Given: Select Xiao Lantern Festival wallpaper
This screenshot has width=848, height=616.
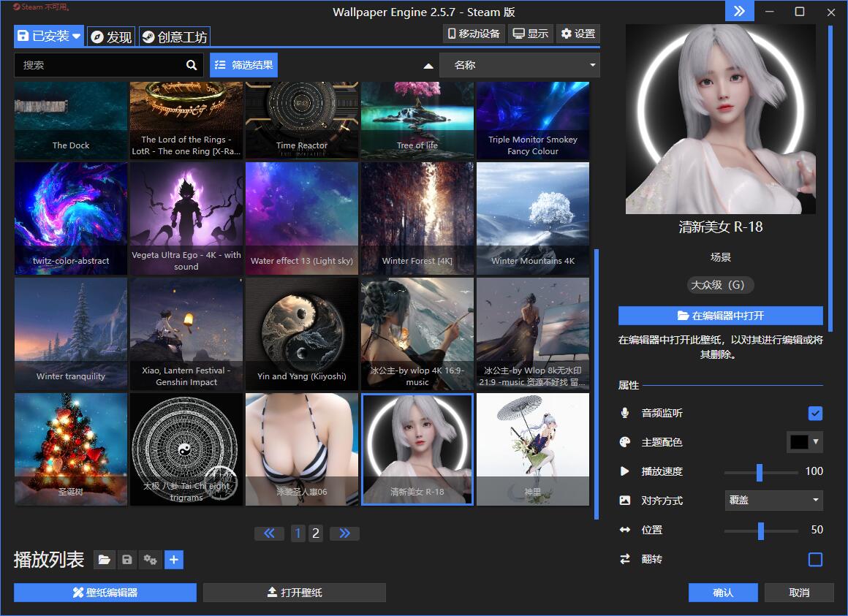Looking at the screenshot, I should click(x=186, y=334).
